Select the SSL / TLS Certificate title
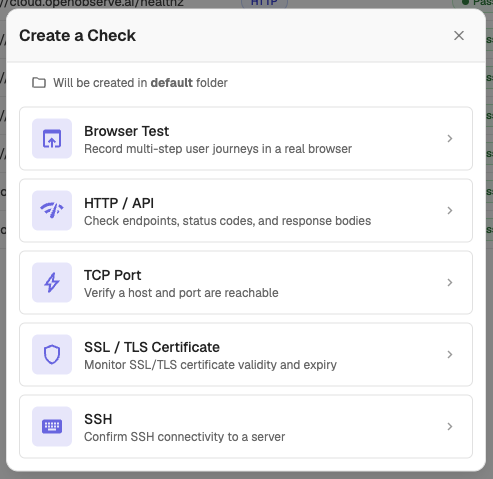 coord(152,347)
